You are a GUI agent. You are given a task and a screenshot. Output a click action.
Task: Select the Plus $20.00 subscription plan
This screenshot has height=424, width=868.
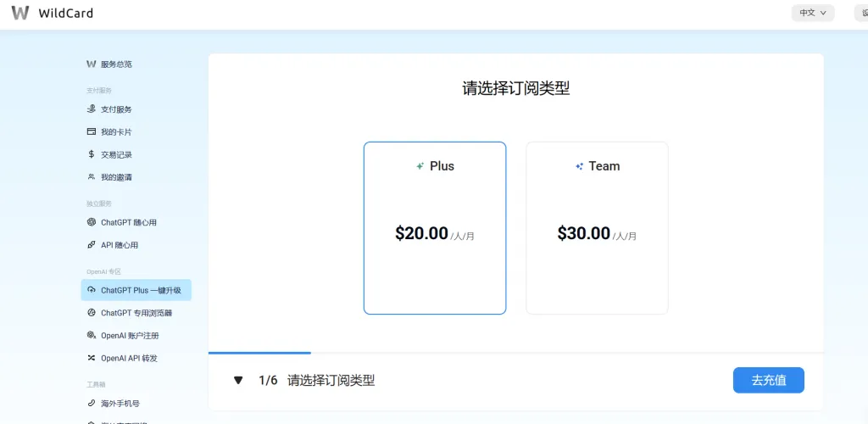435,228
